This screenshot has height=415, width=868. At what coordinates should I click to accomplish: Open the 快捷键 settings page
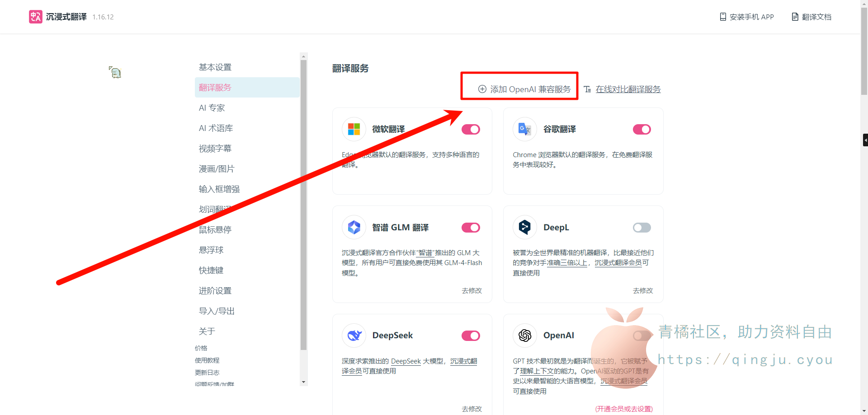tap(247, 270)
